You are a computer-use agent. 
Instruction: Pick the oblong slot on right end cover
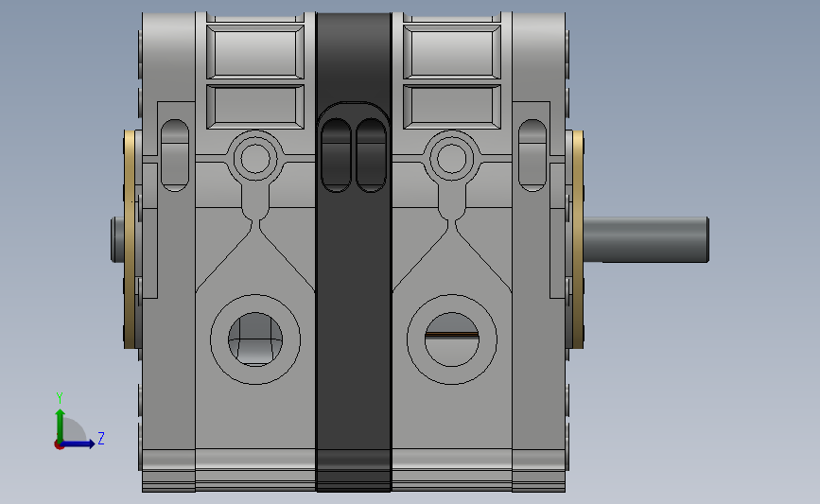click(x=532, y=155)
